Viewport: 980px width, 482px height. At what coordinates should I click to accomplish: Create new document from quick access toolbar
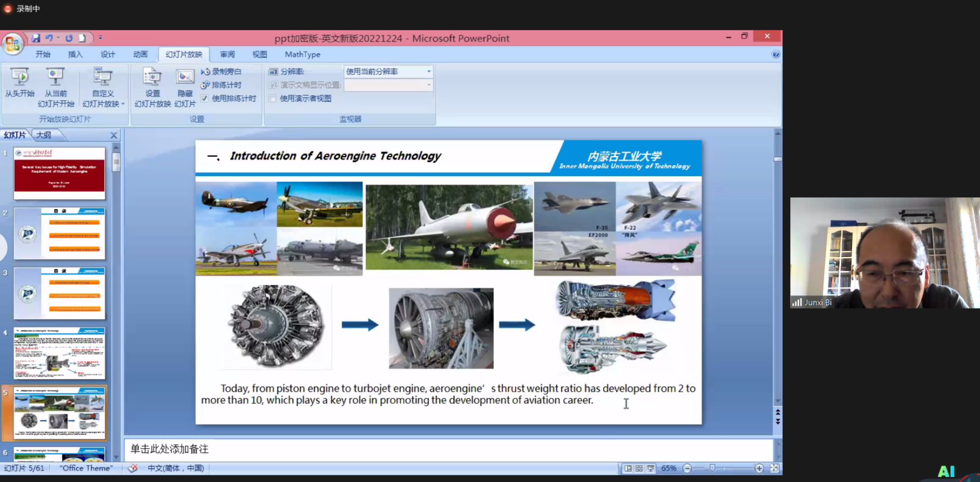(x=82, y=38)
